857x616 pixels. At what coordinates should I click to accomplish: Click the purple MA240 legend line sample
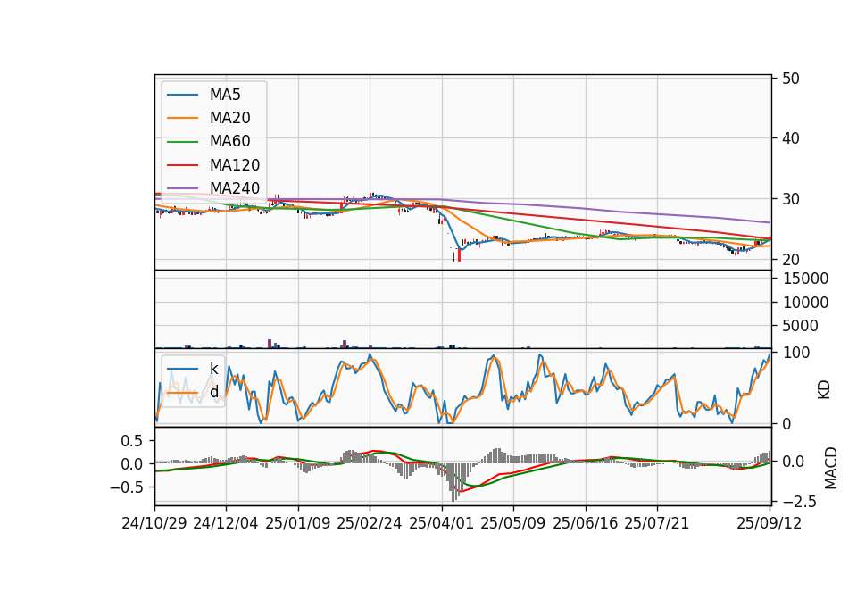182,188
